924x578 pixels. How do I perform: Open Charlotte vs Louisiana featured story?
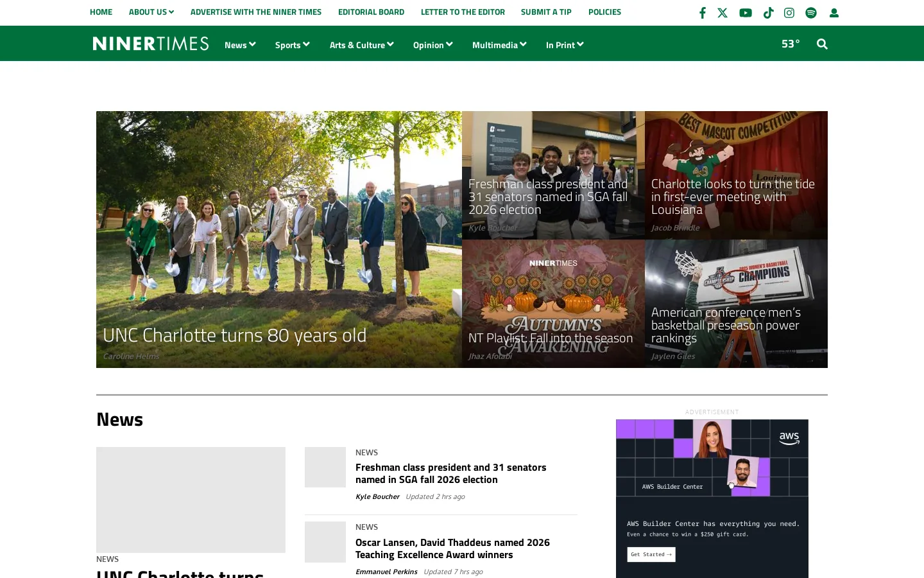[733, 197]
